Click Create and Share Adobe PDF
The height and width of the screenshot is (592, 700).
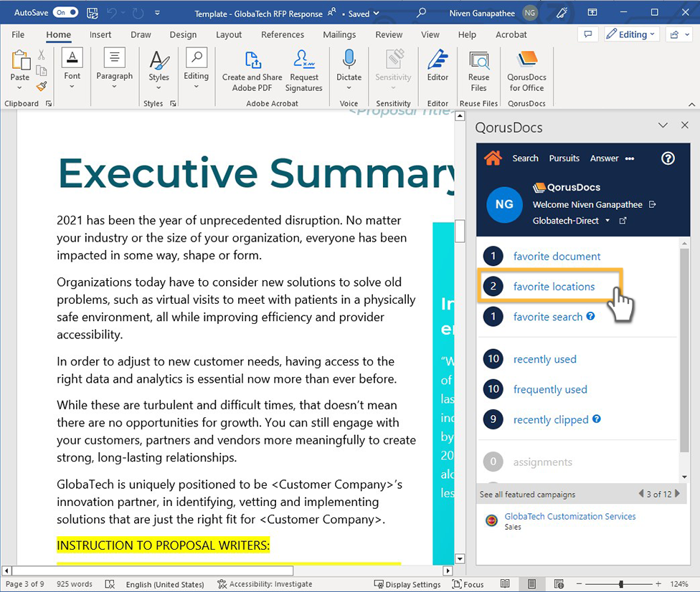(x=252, y=70)
